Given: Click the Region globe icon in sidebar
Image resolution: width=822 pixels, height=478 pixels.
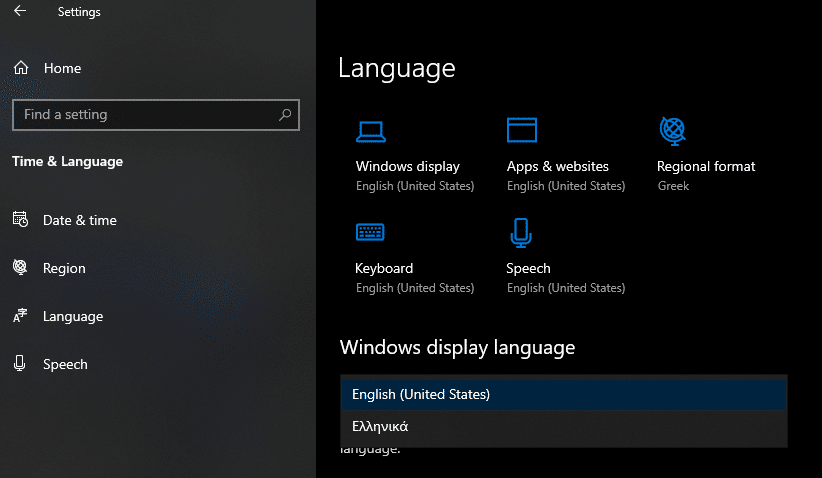Looking at the screenshot, I should [20, 267].
